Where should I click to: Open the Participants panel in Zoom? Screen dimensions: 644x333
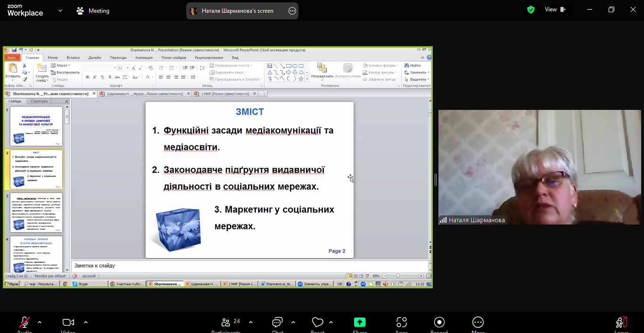click(x=225, y=323)
